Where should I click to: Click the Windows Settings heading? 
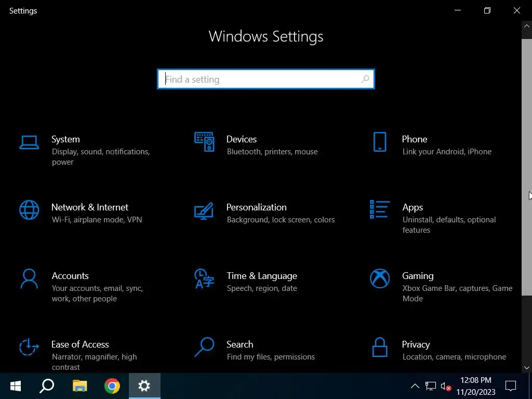(266, 36)
